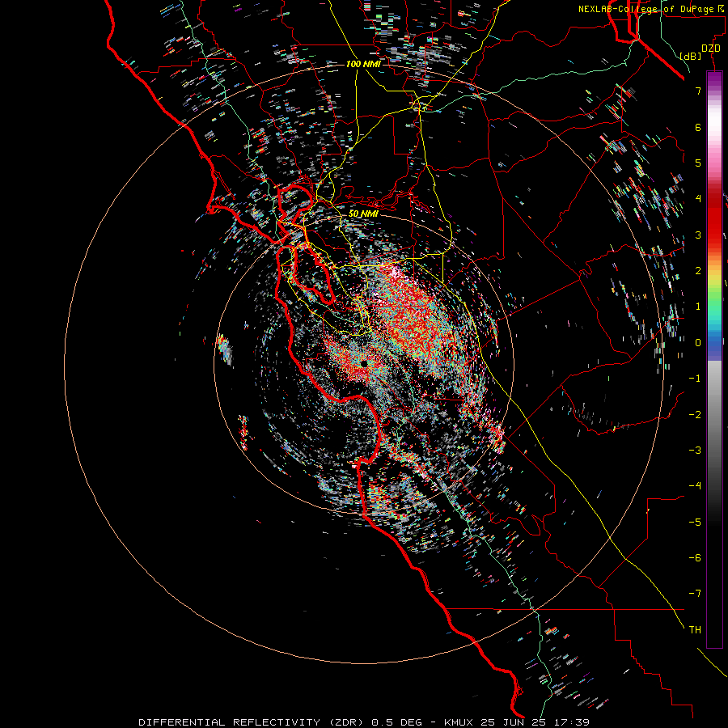Click the 50 NMI range ring label
This screenshot has width=728, height=728.
tap(363, 214)
